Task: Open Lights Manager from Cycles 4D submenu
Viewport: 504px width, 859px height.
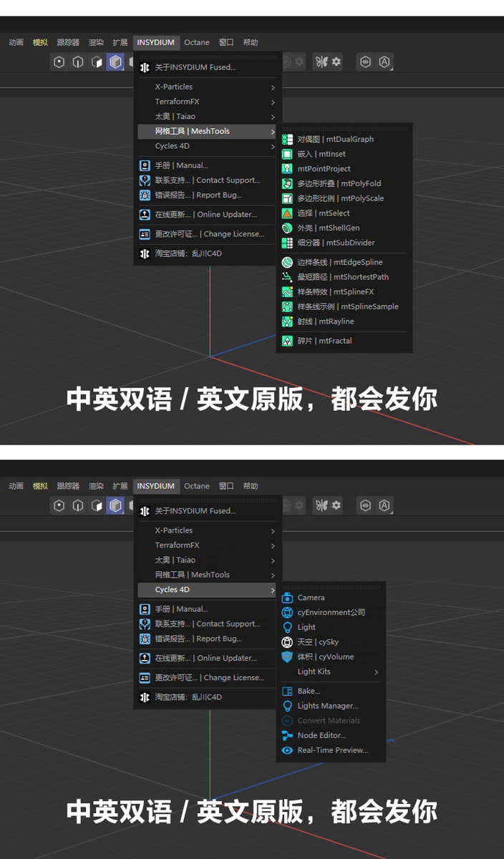Action: click(x=331, y=706)
